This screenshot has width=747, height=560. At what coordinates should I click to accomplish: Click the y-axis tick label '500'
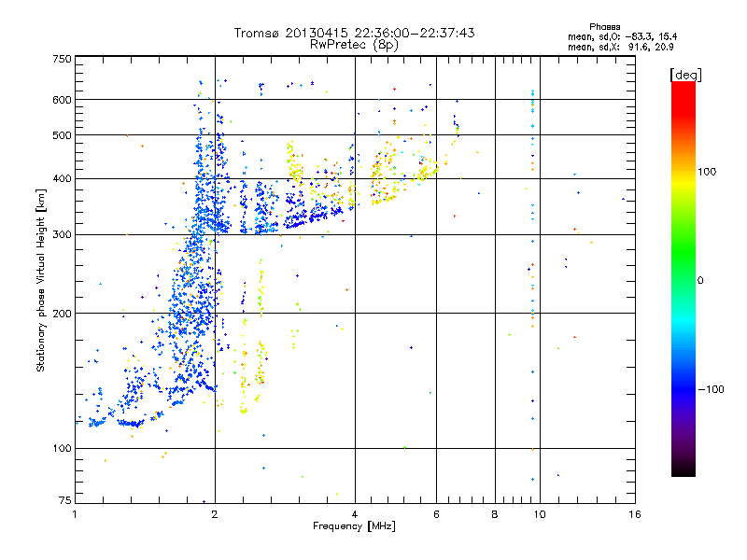click(62, 135)
